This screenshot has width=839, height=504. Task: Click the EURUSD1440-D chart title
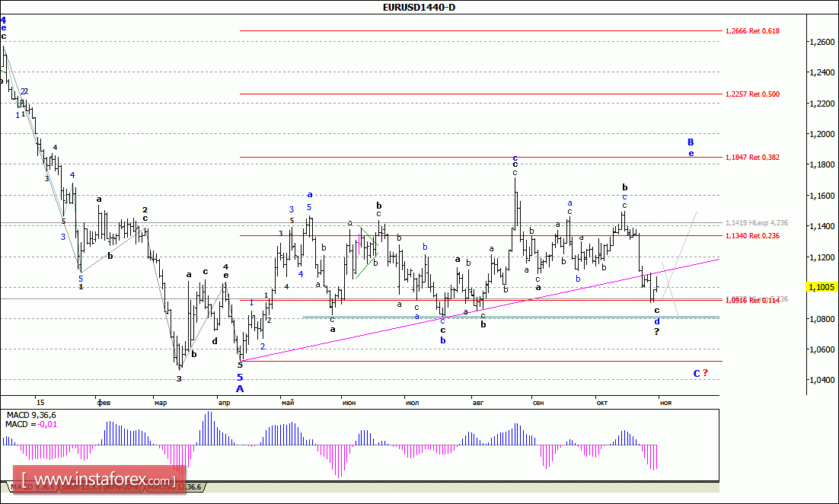coord(419,8)
